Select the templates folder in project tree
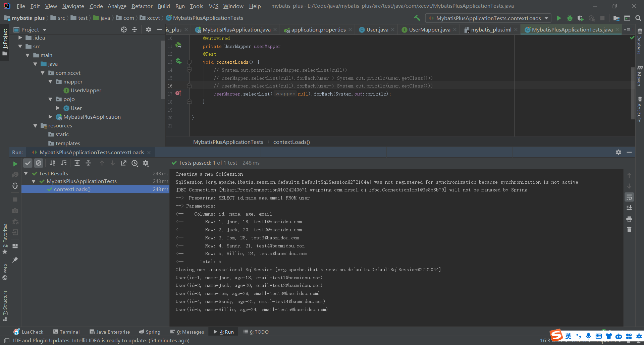The image size is (644, 345). point(68,143)
